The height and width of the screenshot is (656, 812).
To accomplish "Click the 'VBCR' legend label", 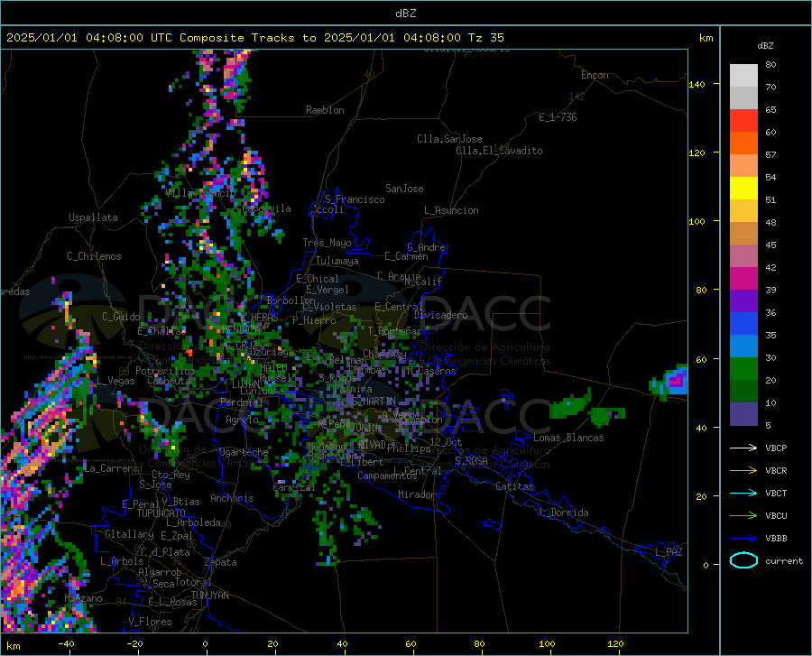I will 776,471.
